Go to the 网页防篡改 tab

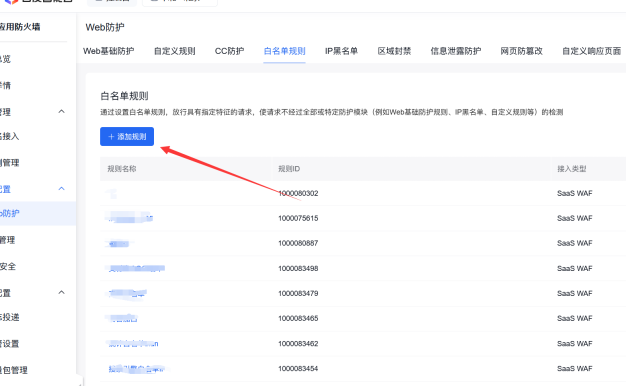pyautogui.click(x=521, y=51)
